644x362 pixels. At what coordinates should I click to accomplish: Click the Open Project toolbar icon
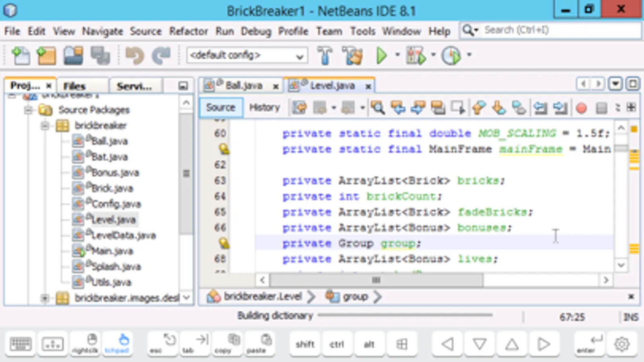pos(73,55)
